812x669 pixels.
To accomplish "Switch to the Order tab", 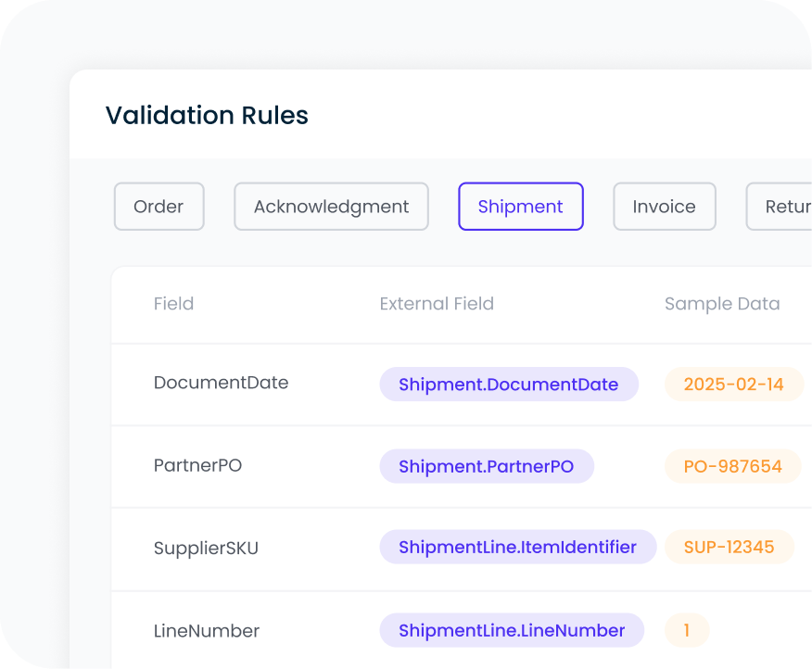I will (x=159, y=207).
